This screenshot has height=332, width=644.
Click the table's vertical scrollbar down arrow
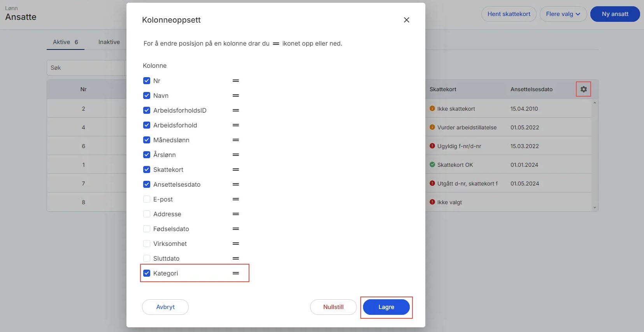[x=595, y=208]
